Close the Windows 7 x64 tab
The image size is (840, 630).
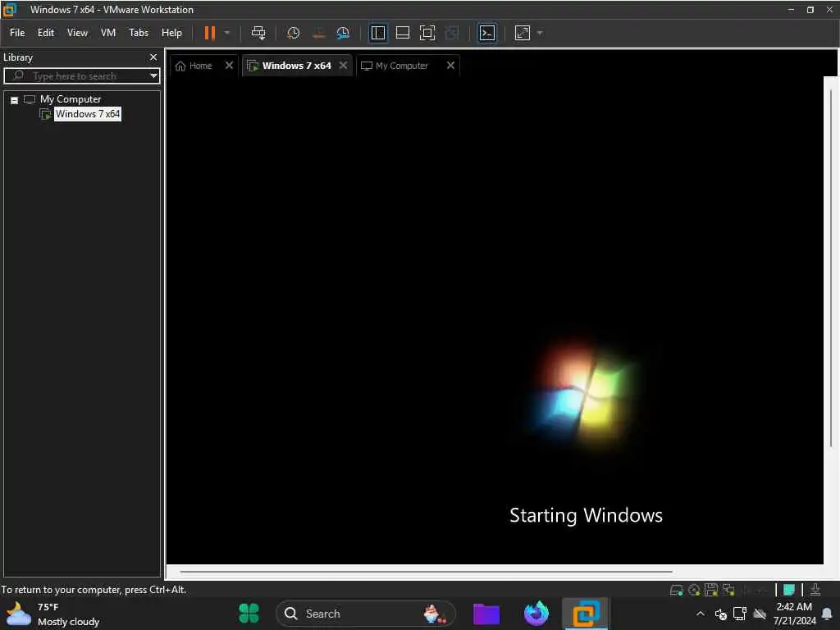click(344, 66)
